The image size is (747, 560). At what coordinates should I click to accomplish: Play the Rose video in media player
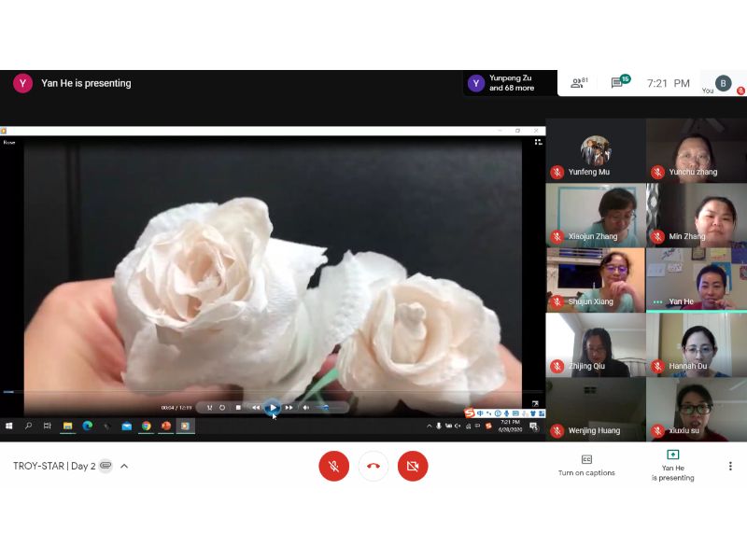pos(273,408)
